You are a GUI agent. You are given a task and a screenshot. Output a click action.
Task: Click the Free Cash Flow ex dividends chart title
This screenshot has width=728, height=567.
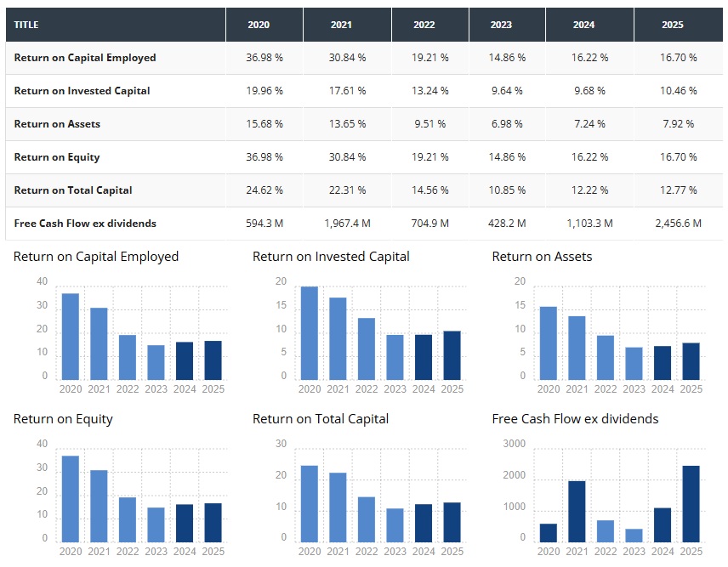[575, 418]
